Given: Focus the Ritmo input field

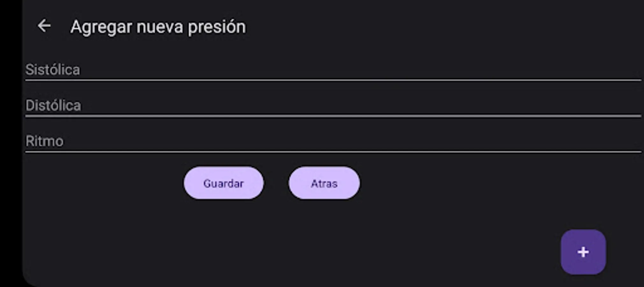Looking at the screenshot, I should pyautogui.click(x=333, y=141).
